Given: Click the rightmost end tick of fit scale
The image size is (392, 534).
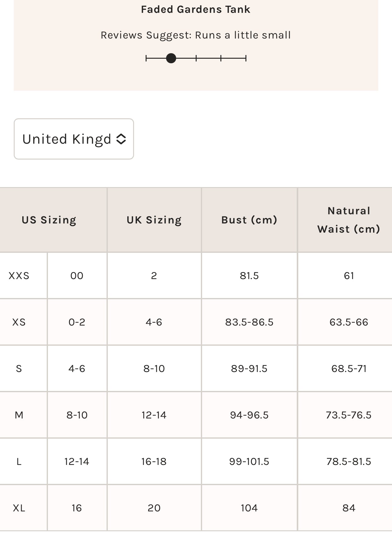Looking at the screenshot, I should click(x=246, y=58).
